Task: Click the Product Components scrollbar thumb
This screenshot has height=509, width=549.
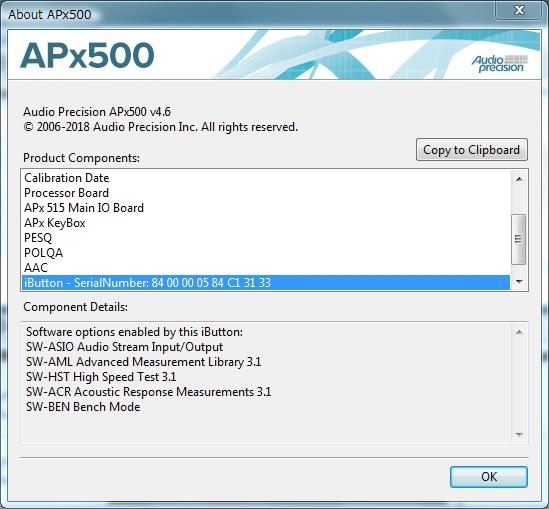Action: [x=519, y=239]
